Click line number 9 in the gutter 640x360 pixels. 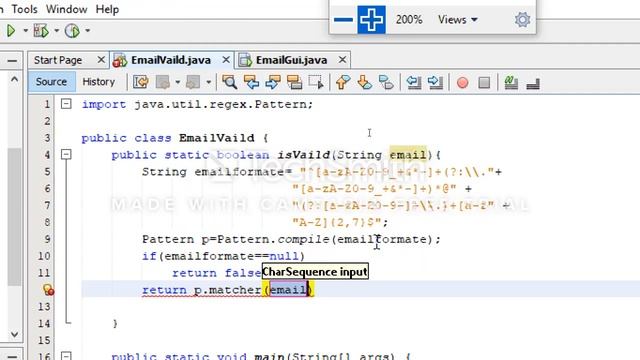tap(47, 239)
